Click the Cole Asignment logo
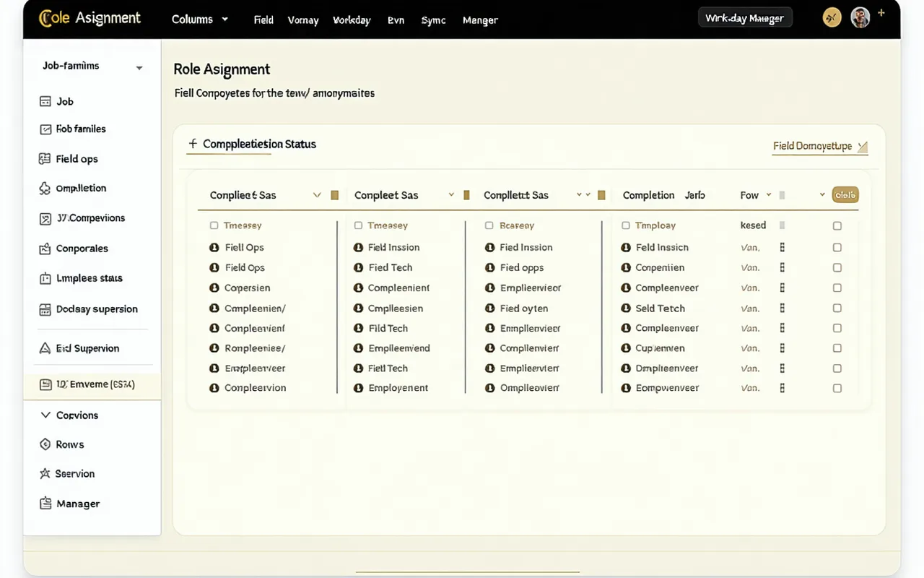Screen dimensions: 924x578 (90, 19)
